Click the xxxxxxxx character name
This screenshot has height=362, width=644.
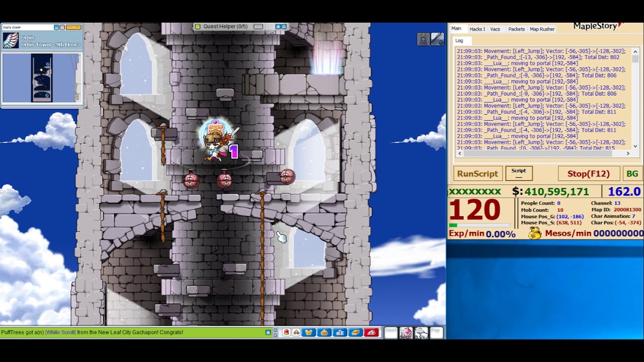(x=474, y=192)
